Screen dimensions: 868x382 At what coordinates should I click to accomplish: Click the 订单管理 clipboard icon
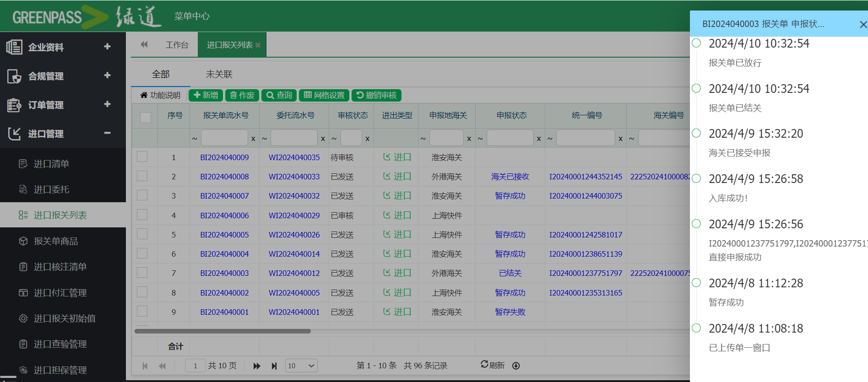tap(14, 105)
